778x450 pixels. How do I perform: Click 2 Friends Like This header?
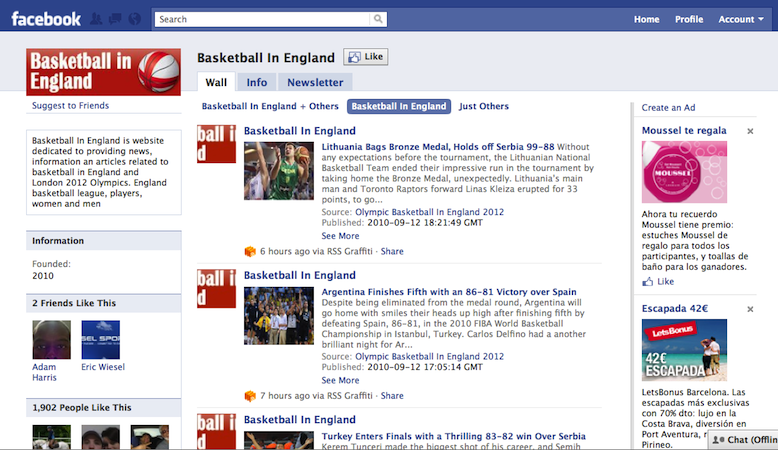pyautogui.click(x=103, y=303)
